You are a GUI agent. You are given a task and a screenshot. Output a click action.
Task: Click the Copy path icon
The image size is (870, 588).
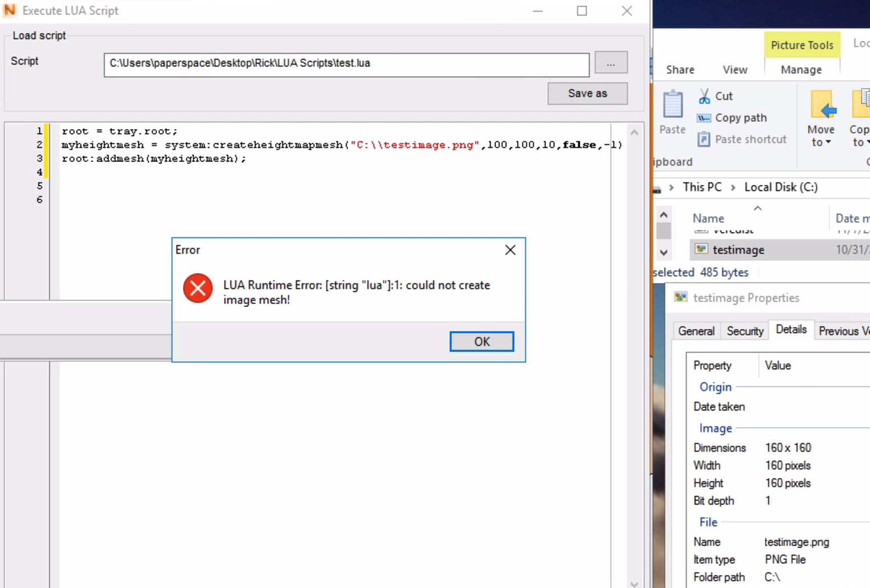click(x=703, y=118)
